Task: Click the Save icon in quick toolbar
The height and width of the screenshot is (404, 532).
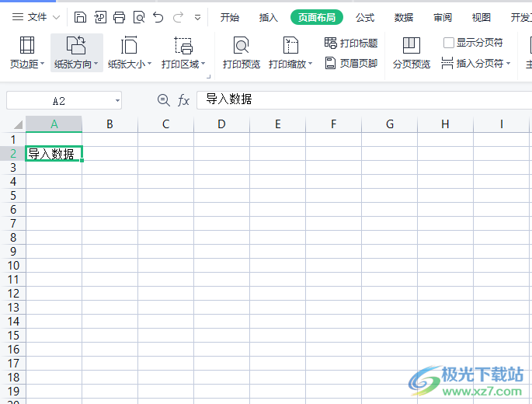Action: (80, 17)
